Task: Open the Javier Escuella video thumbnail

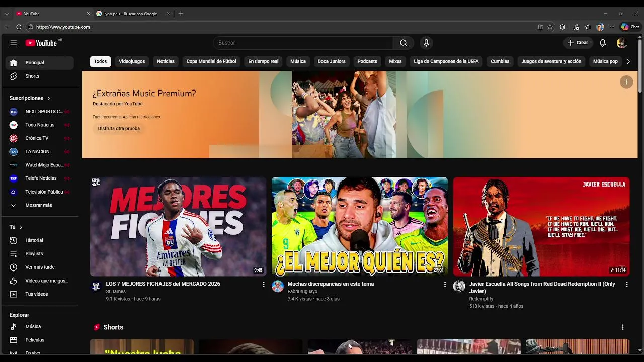Action: 541,226
